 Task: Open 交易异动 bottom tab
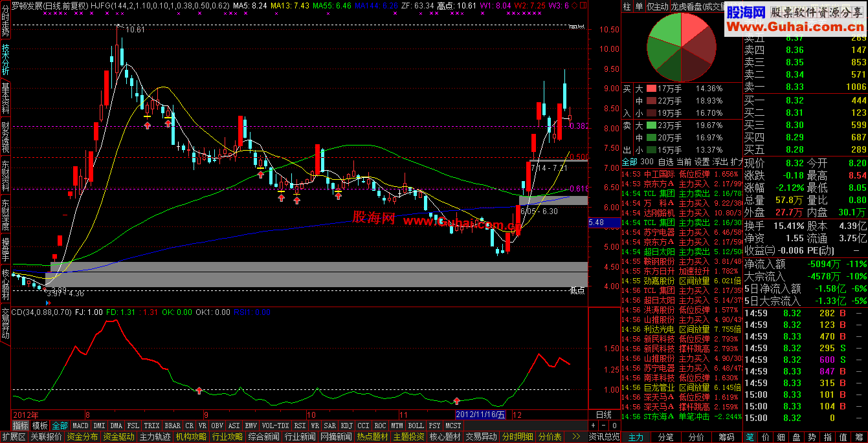482,437
